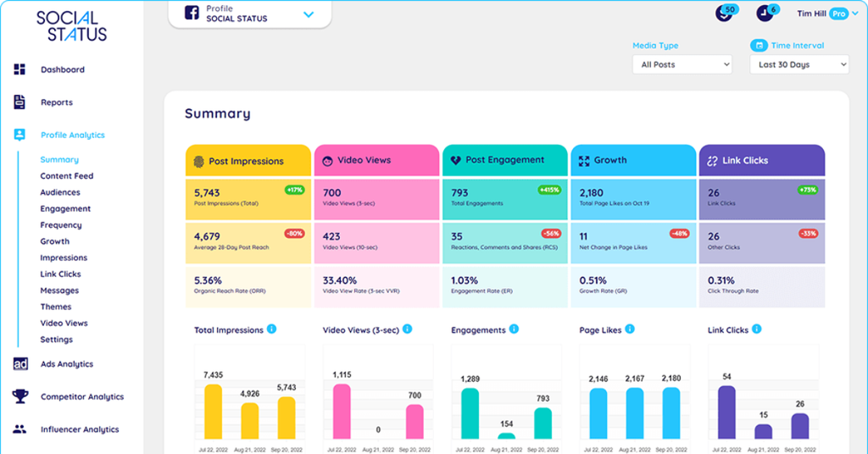Image resolution: width=868 pixels, height=454 pixels.
Task: Click the 2,180 Total Page Likes tile
Action: click(633, 199)
